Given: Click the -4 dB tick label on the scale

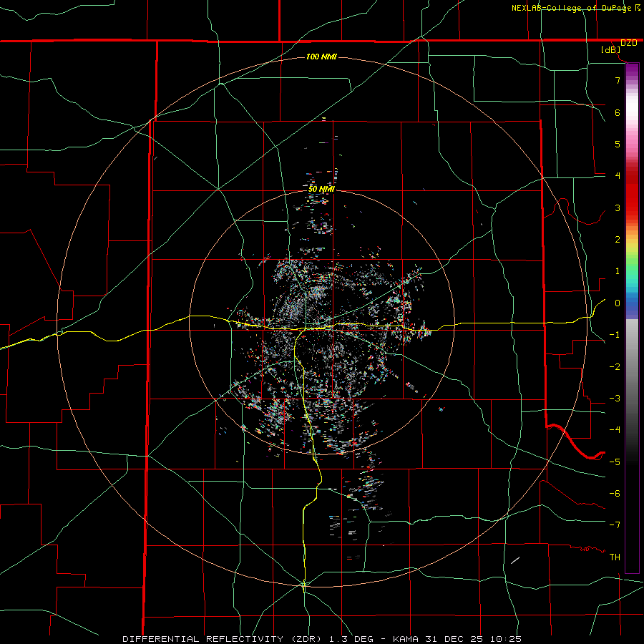Looking at the screenshot, I should coord(615,430).
